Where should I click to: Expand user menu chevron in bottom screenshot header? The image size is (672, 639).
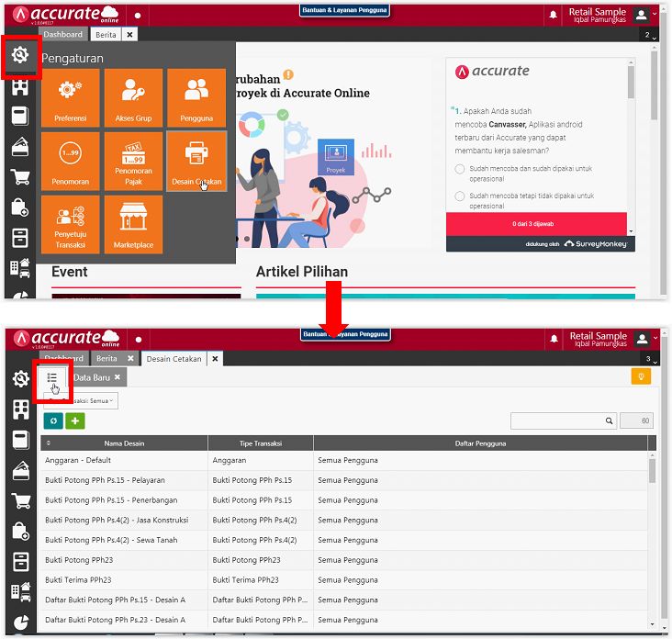pos(655,338)
